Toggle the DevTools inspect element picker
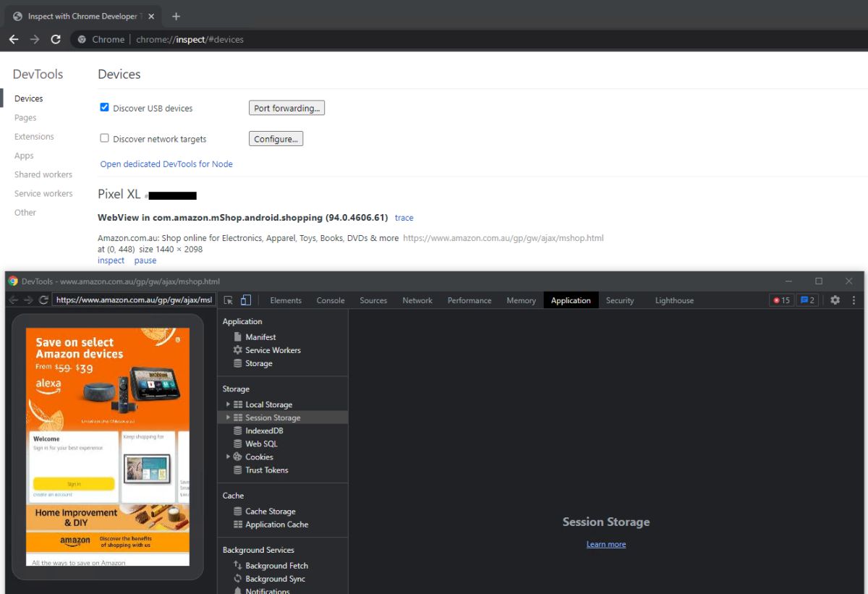Viewport: 868px width, 594px height. (229, 300)
